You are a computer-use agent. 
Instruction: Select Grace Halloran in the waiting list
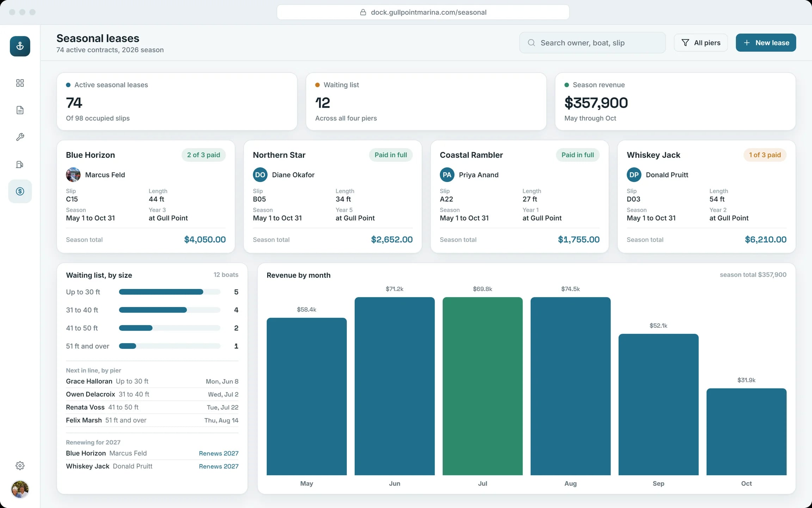pos(152,381)
